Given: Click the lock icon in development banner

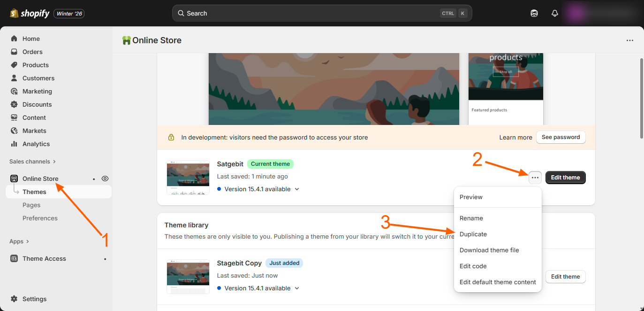Looking at the screenshot, I should tap(171, 138).
